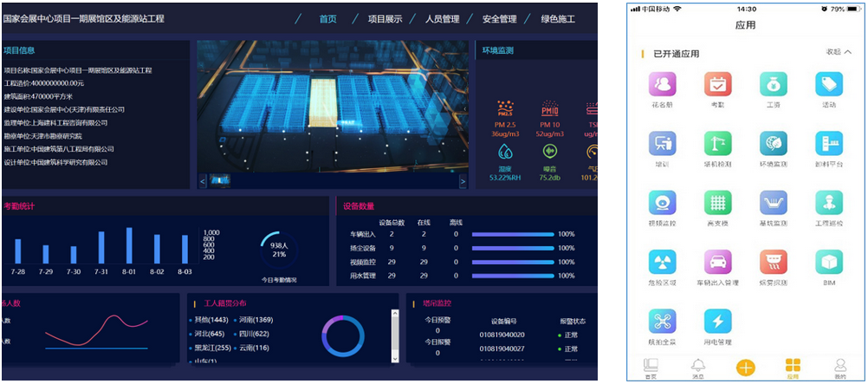Click scroll-down arrow in 工人籍贯分布 panel
Screen dimensions: 868x384
pyautogui.click(x=395, y=359)
